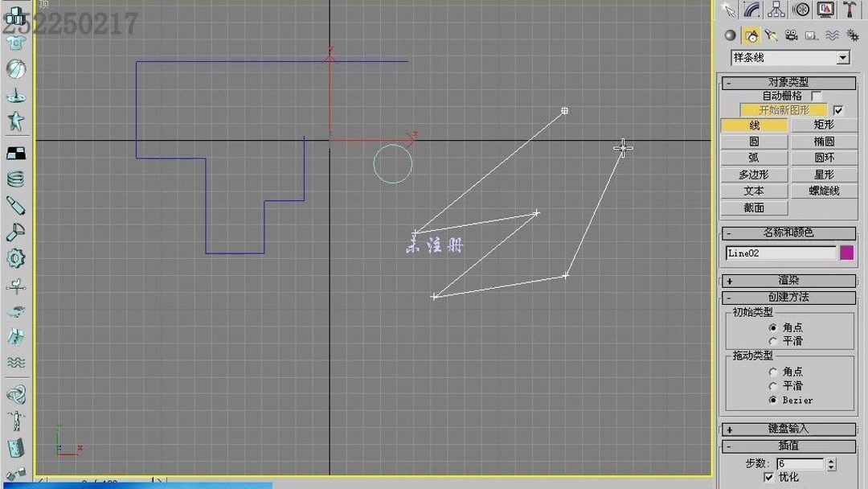Switch to the 几何体 Geometry creation category icon

click(x=730, y=35)
